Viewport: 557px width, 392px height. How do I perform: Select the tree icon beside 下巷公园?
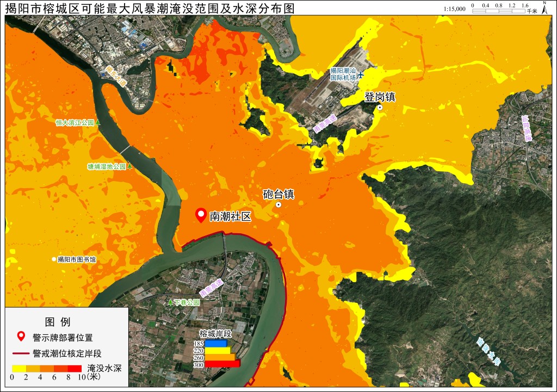pyautogui.click(x=170, y=302)
